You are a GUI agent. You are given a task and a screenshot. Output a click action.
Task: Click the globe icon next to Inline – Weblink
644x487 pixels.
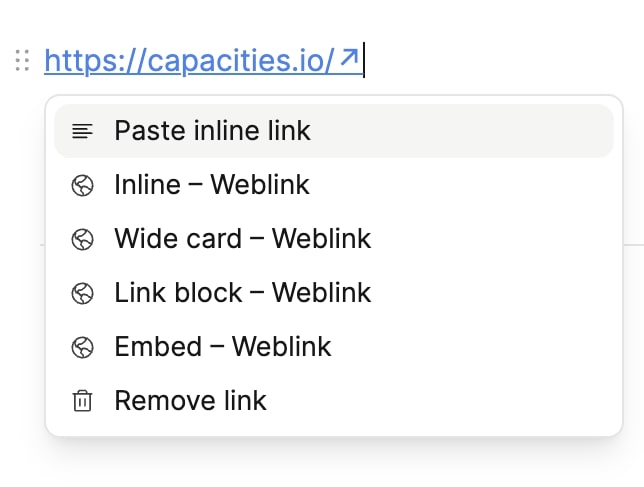pos(83,185)
